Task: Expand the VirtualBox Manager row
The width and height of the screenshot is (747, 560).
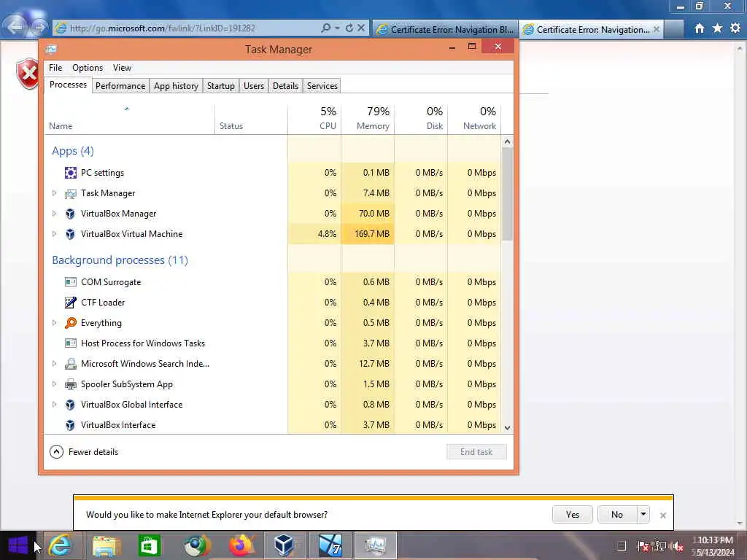Action: [54, 214]
